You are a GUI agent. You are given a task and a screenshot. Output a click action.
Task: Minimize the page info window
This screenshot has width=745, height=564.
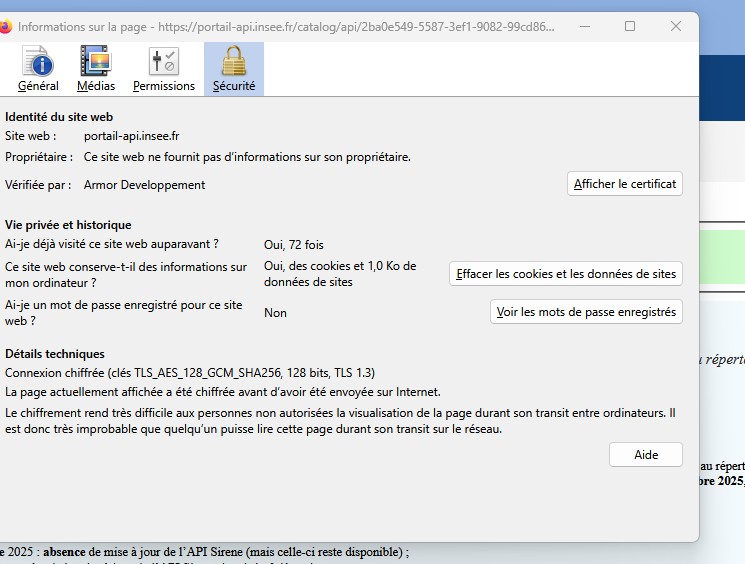[x=583, y=27]
